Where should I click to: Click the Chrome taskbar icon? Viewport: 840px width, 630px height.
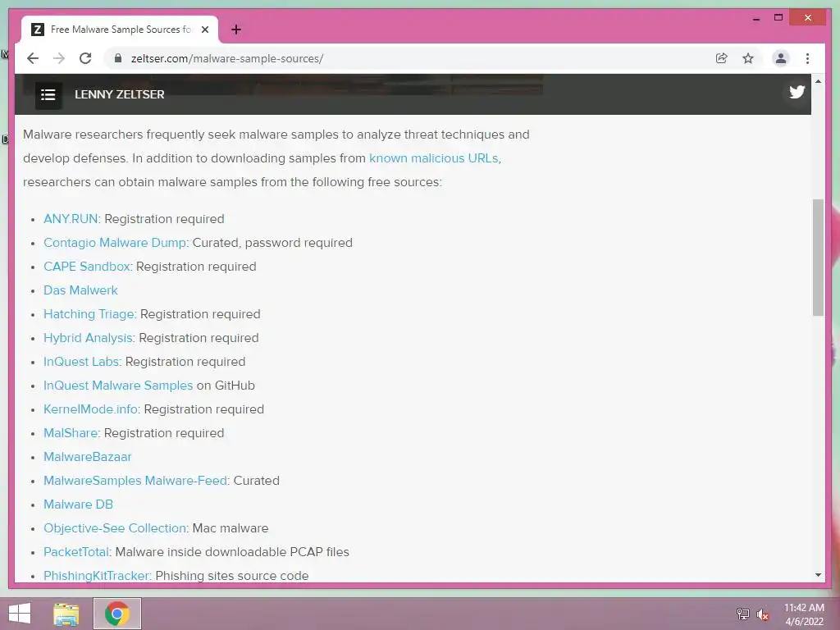(117, 614)
